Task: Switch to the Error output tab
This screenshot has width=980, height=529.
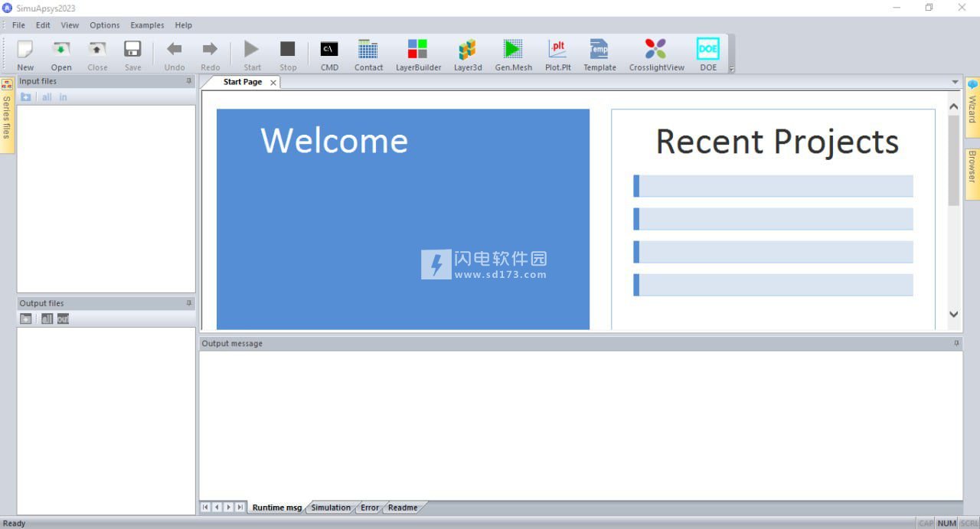Action: (370, 508)
